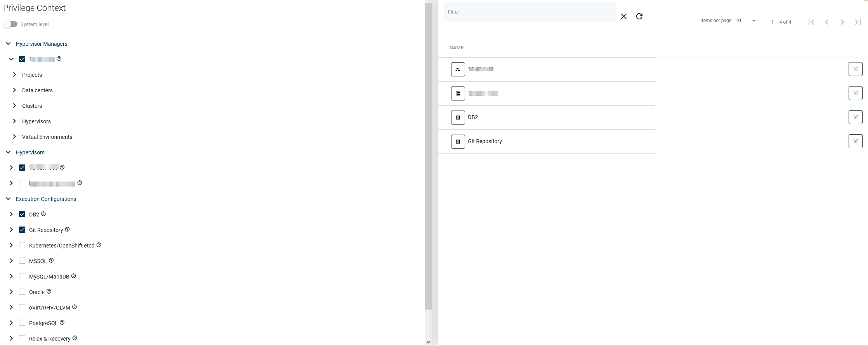Collapse the Execution Configurations section
This screenshot has width=868, height=346.
(8, 199)
